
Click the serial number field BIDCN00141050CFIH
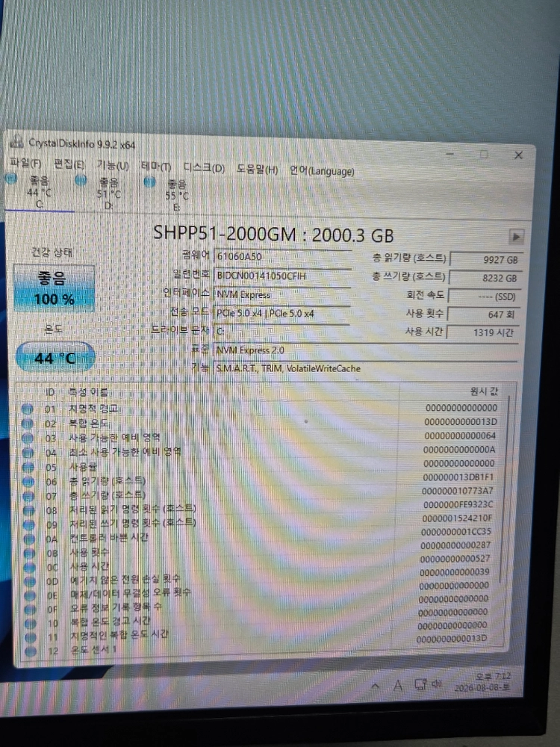tap(282, 276)
